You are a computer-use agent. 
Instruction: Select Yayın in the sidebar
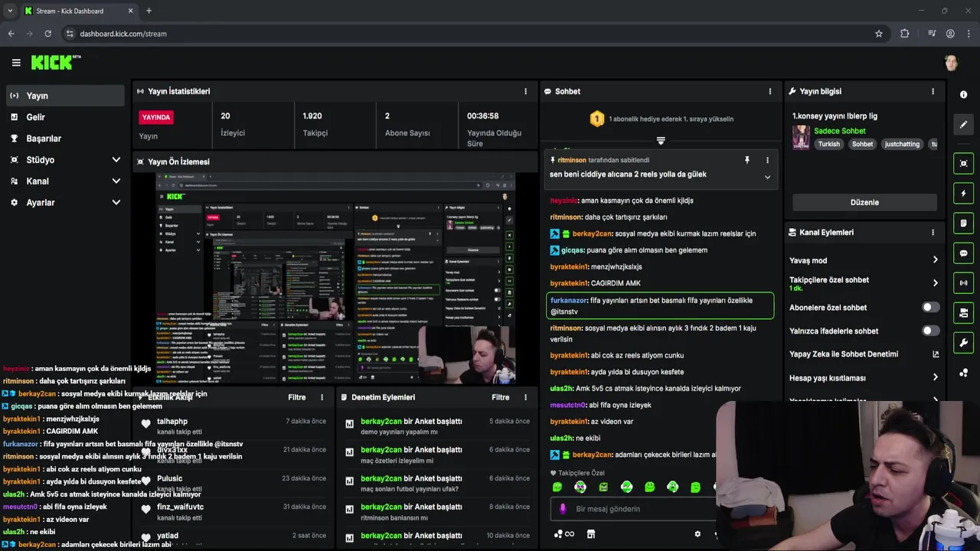tap(65, 96)
